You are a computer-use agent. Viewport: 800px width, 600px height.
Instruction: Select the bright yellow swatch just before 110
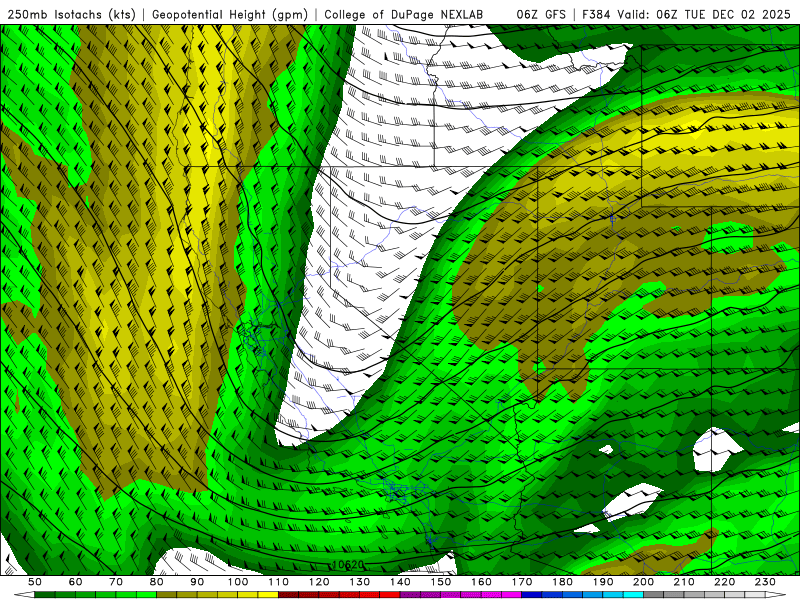coord(268,595)
